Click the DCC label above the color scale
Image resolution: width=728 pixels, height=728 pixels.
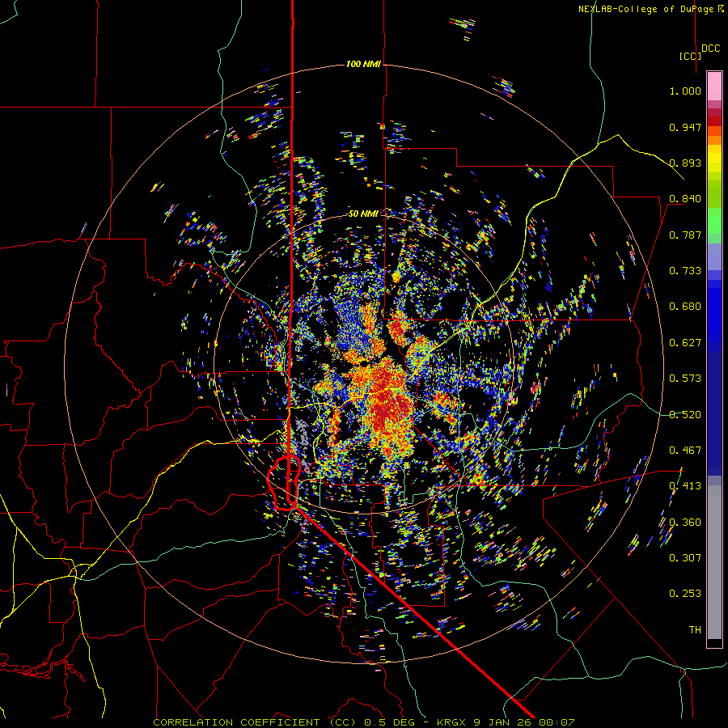tap(711, 49)
